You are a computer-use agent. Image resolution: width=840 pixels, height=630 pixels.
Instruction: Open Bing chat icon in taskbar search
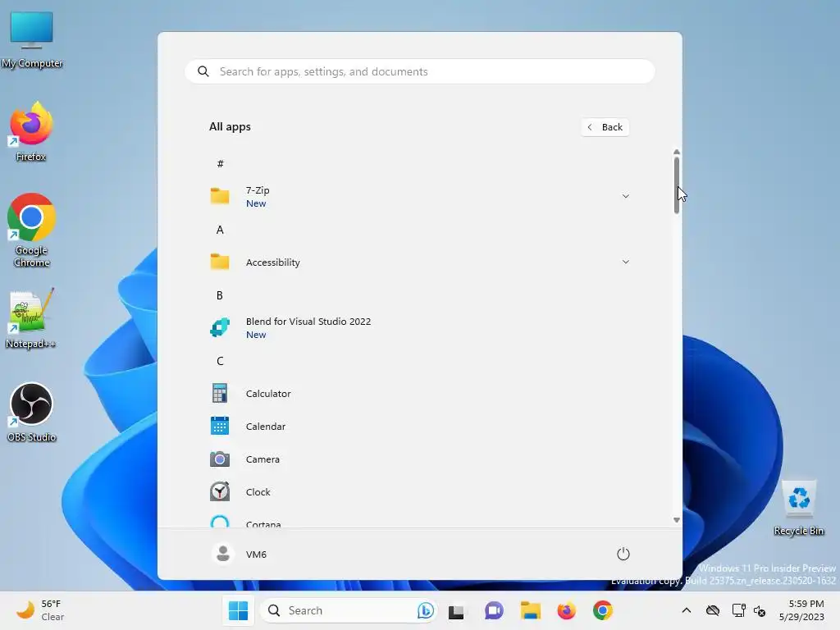pyautogui.click(x=426, y=610)
